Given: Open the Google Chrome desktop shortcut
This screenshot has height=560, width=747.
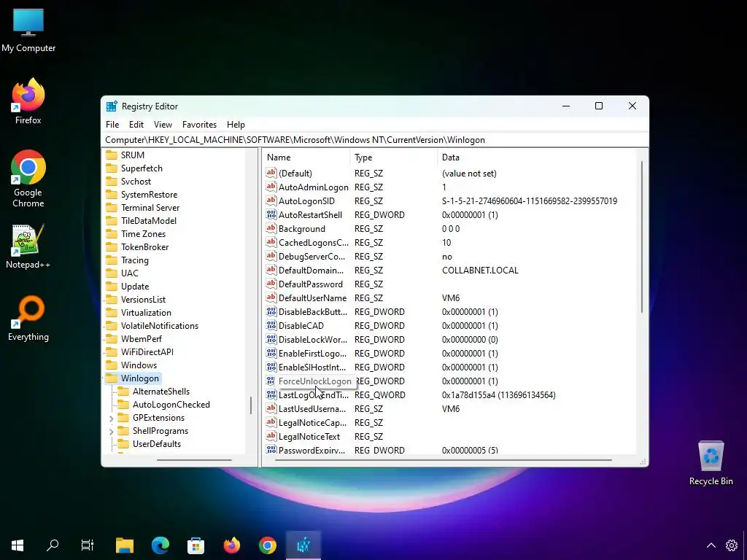Looking at the screenshot, I should (28, 179).
